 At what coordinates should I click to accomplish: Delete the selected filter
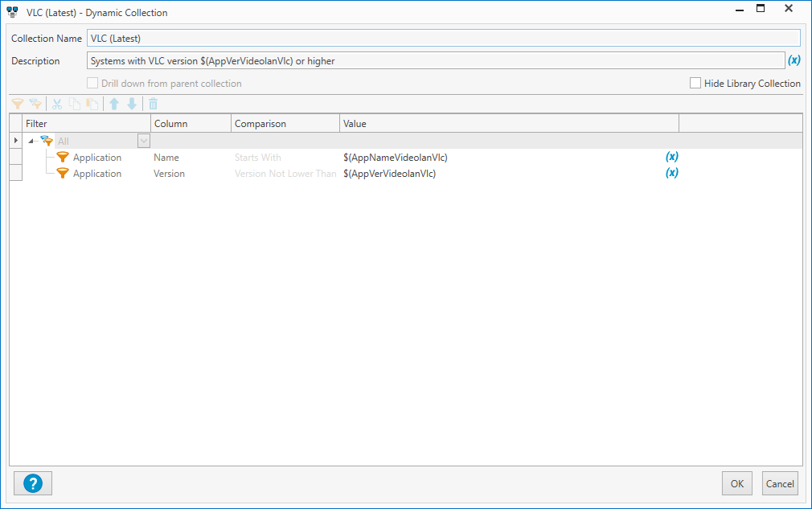point(153,104)
